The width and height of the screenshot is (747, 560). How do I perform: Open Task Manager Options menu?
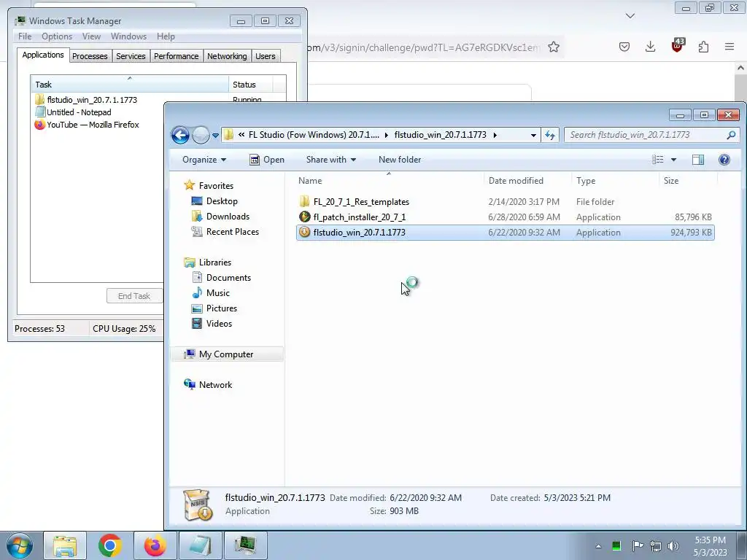coord(57,36)
